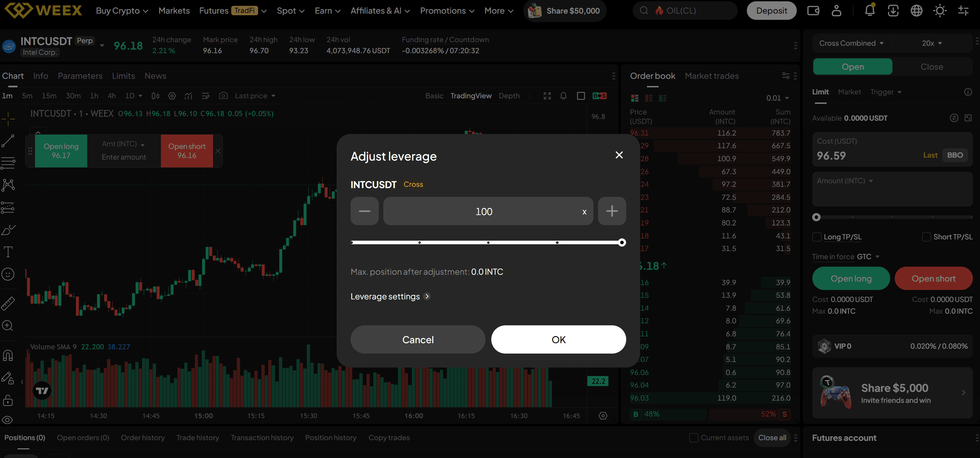Enable Long TP/SL checkbox
Image resolution: width=980 pixels, height=458 pixels.
(817, 237)
